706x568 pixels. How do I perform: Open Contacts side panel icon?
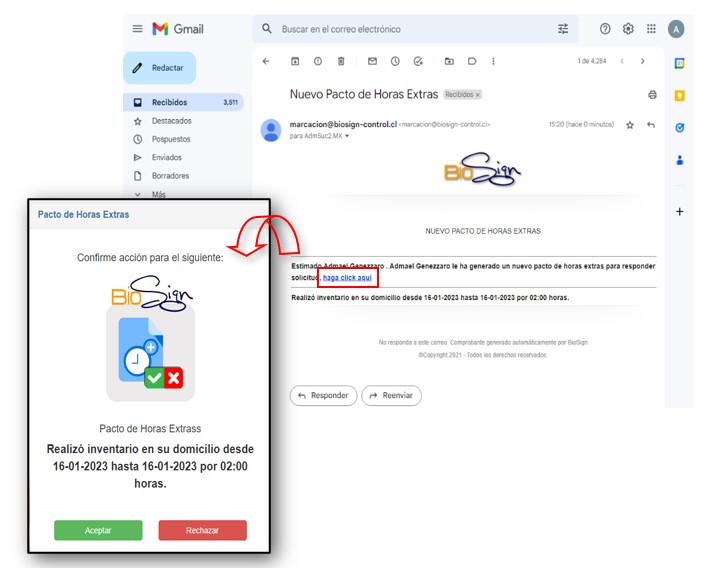[679, 160]
